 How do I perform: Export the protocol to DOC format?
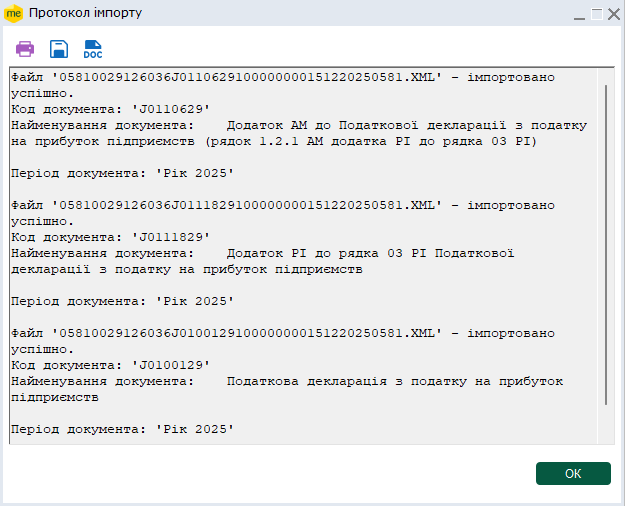(x=93, y=49)
